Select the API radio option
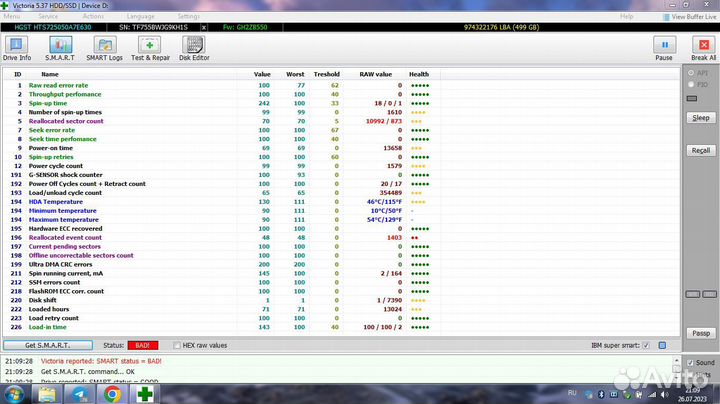 click(691, 74)
